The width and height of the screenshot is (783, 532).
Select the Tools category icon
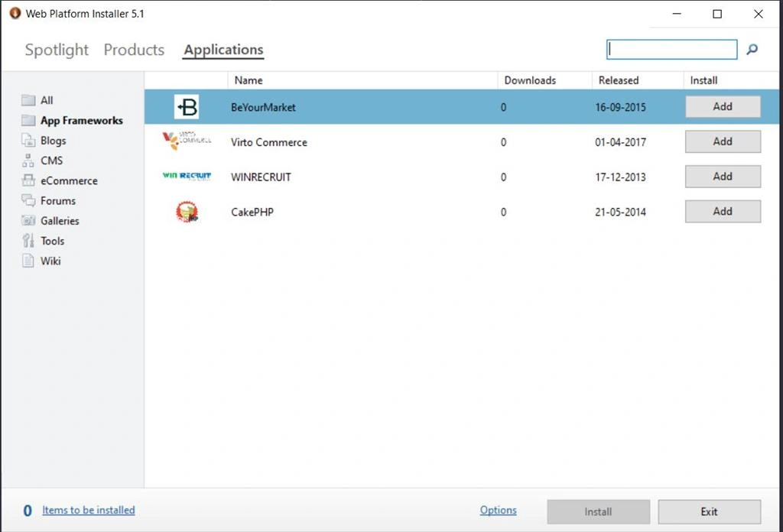[x=28, y=241]
